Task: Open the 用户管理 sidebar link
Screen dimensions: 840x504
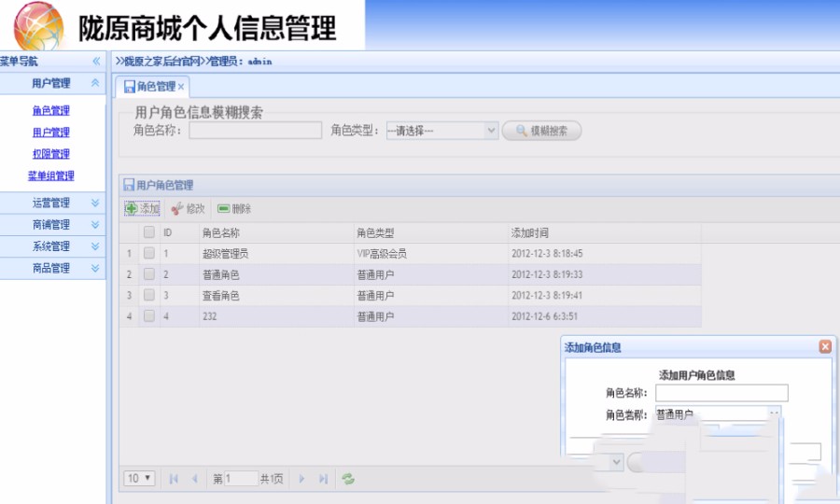Action: pos(51,133)
